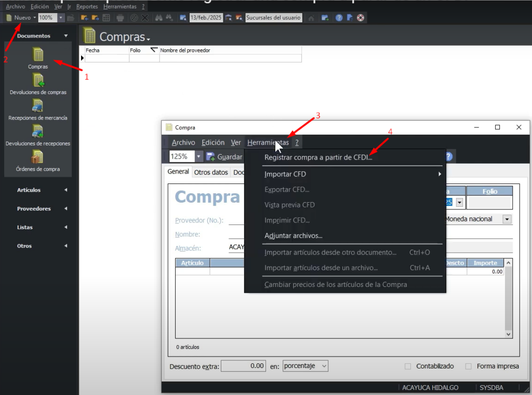Image resolution: width=532 pixels, height=395 pixels.
Task: Toggle the Contabilizado checkbox
Action: tap(408, 366)
